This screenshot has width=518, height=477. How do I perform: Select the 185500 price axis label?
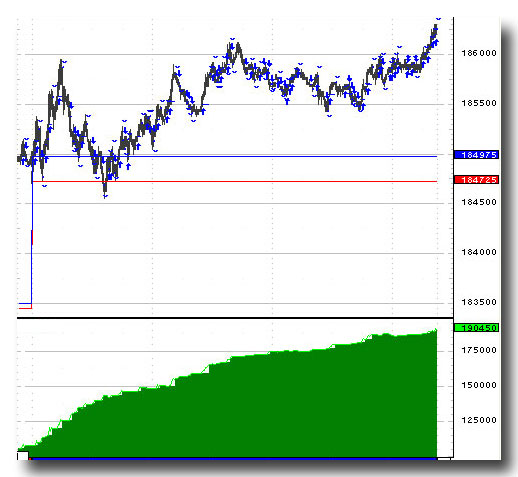click(x=479, y=103)
